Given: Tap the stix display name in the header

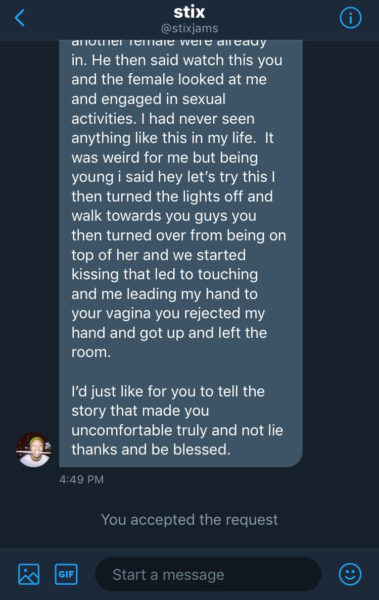Looking at the screenshot, I should pyautogui.click(x=189, y=12).
